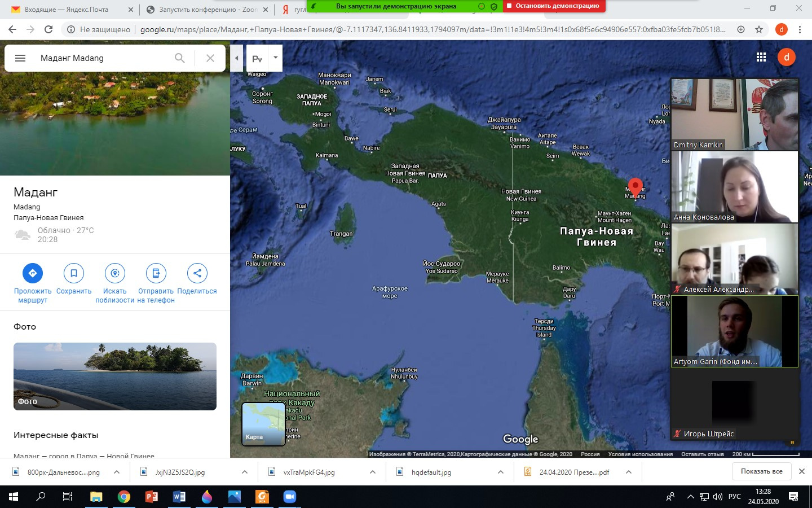Expand options for hqdefault.jpg download
This screenshot has width=812, height=508.
point(500,472)
